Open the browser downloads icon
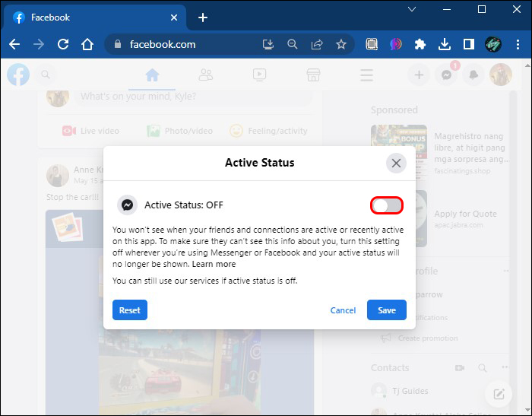 tap(445, 44)
